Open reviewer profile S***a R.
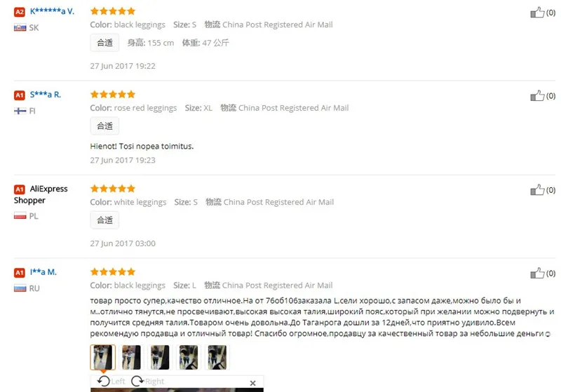The height and width of the screenshot is (392, 561). click(46, 95)
